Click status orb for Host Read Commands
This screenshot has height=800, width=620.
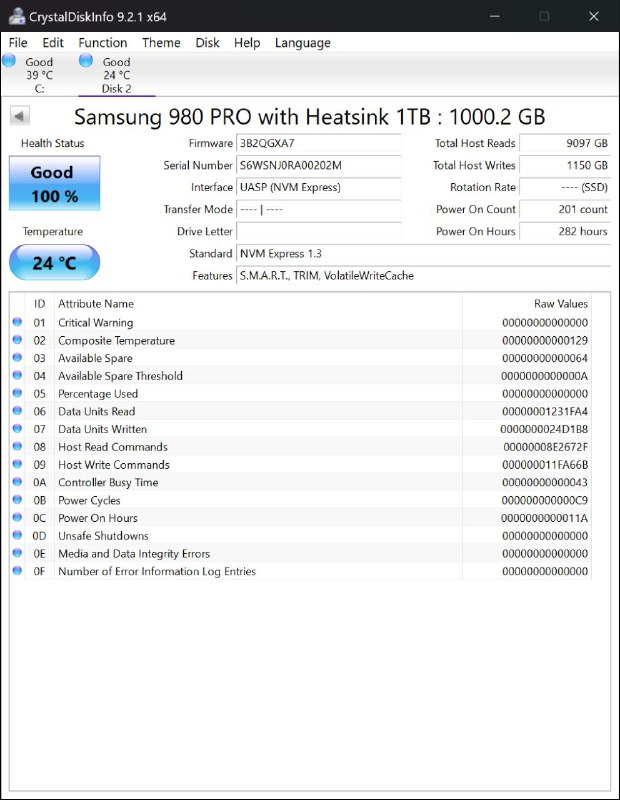coord(17,446)
